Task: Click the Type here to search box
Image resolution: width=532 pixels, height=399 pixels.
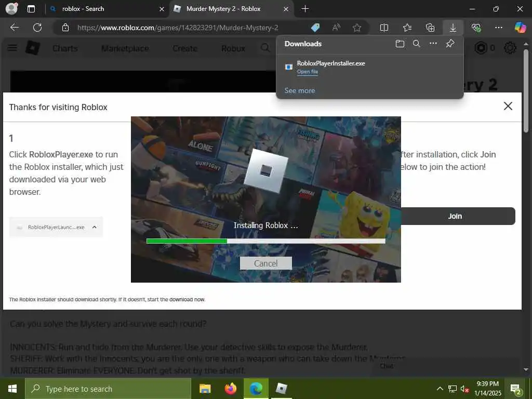Action: pos(108,389)
